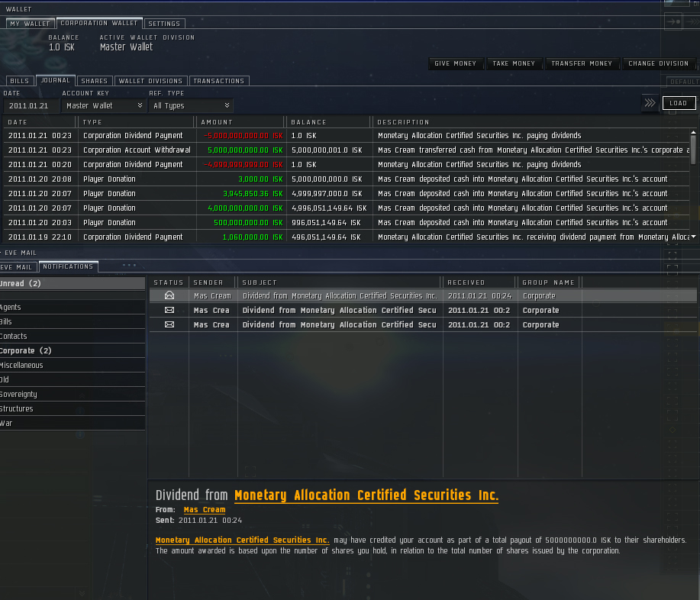The height and width of the screenshot is (600, 700).
Task: Switch to the Transactions tab
Action: [219, 81]
